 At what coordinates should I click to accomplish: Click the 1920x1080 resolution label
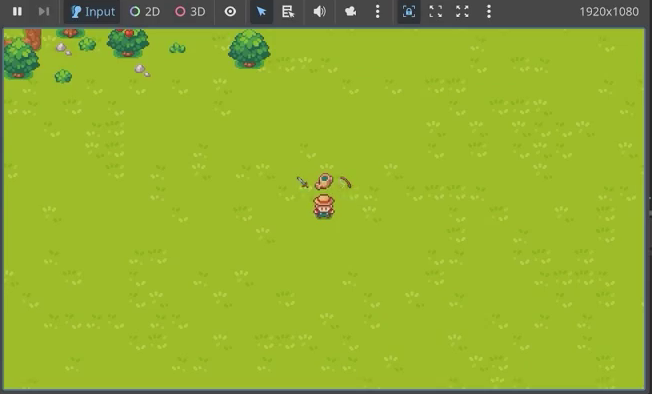coord(609,12)
